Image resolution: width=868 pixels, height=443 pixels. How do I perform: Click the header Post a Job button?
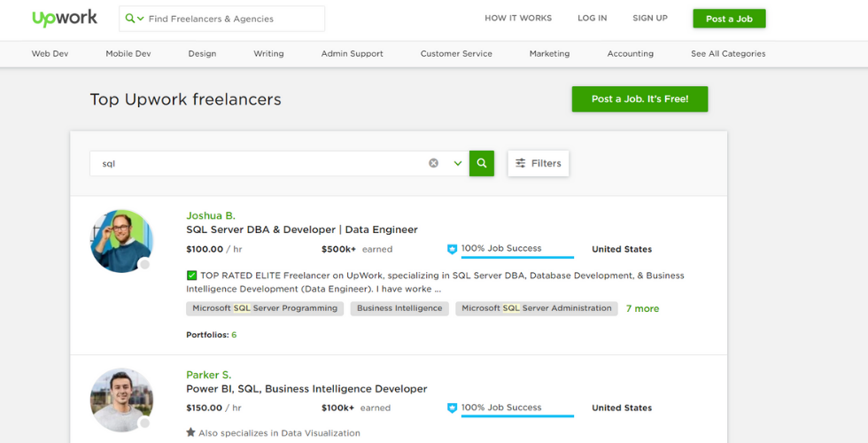click(729, 19)
